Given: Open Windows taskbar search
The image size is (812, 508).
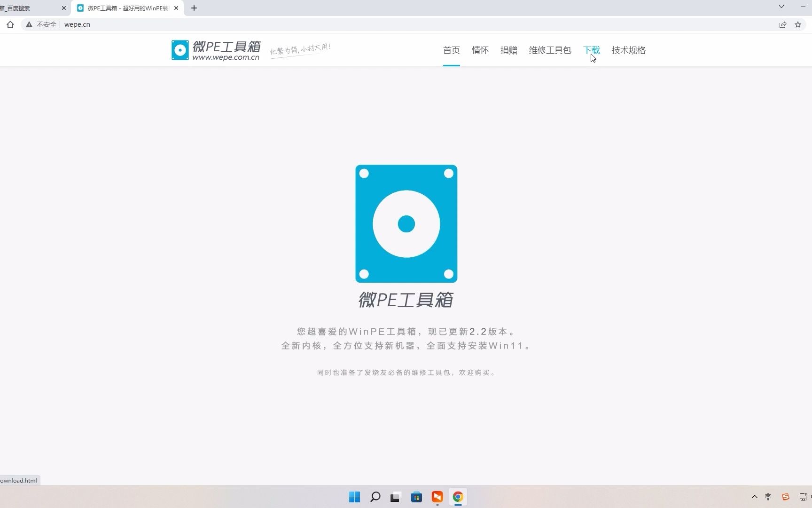Looking at the screenshot, I should 375,497.
